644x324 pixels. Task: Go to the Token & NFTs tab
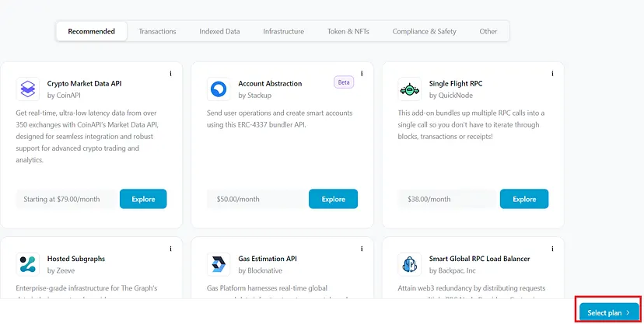pos(348,31)
